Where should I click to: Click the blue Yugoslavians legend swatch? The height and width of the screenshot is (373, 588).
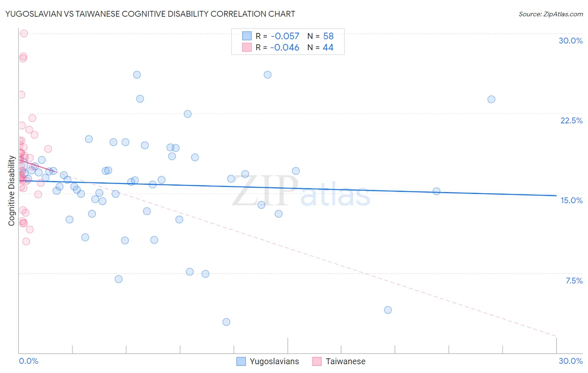241,361
